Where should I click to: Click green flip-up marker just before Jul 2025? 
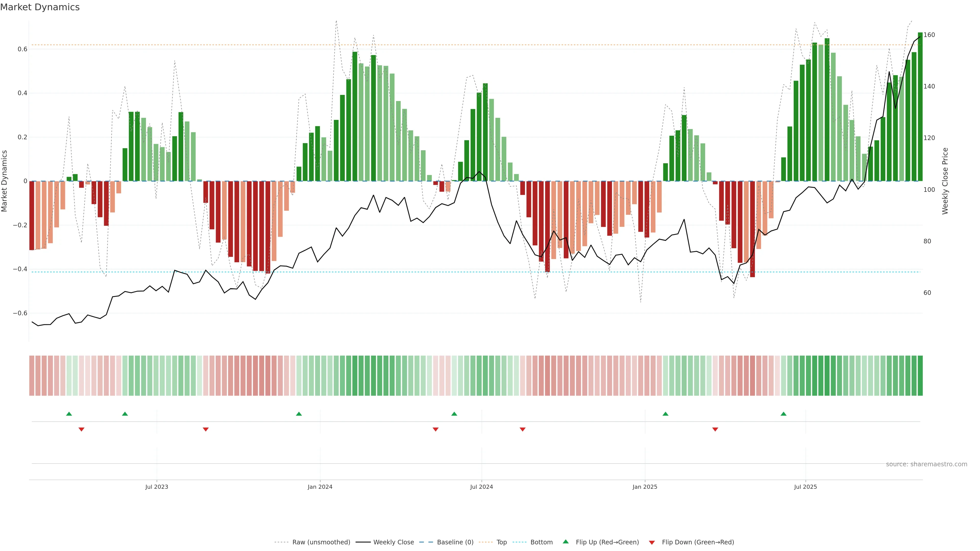783,414
